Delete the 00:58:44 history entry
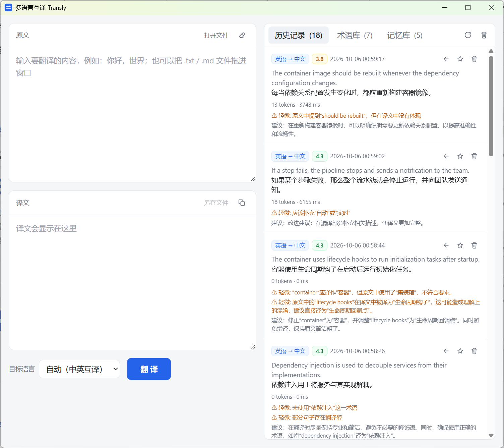Viewport: 504px width, 448px height. click(x=474, y=245)
